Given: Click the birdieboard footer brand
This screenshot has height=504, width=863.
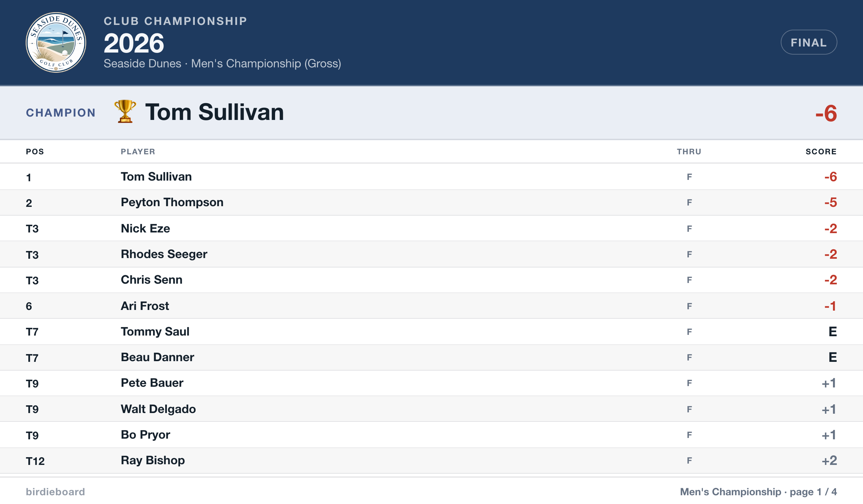Looking at the screenshot, I should coord(56,492).
